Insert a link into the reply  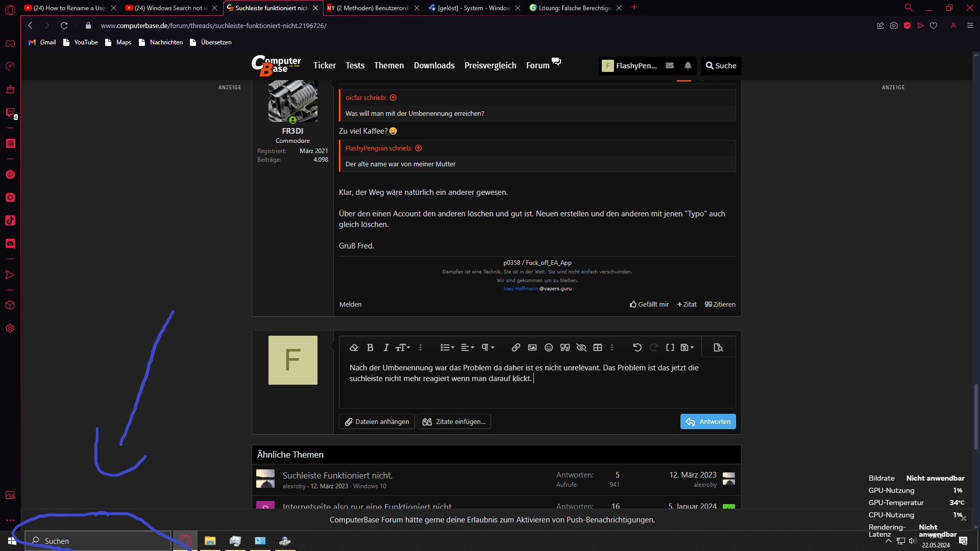(x=516, y=347)
